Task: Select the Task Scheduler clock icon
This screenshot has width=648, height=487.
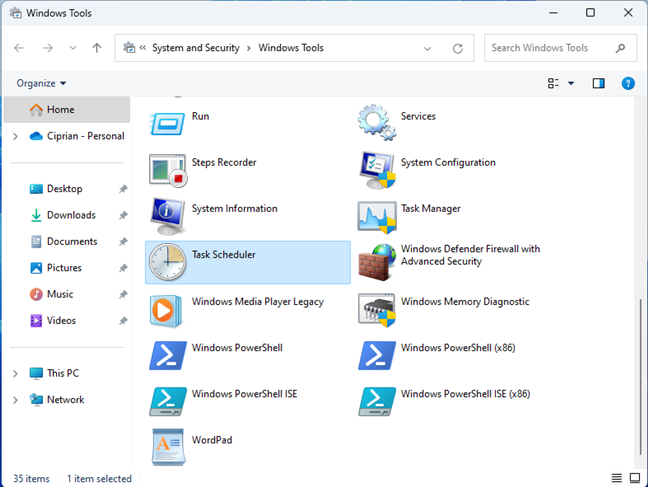Action: (x=167, y=262)
